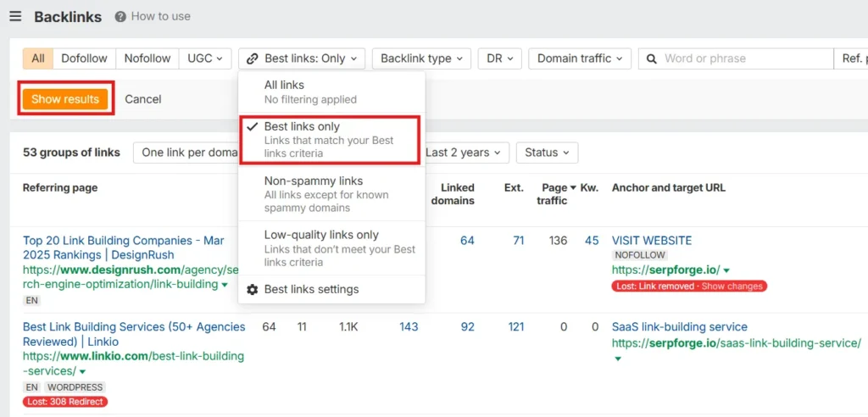Sort by Linked domains column

point(453,194)
